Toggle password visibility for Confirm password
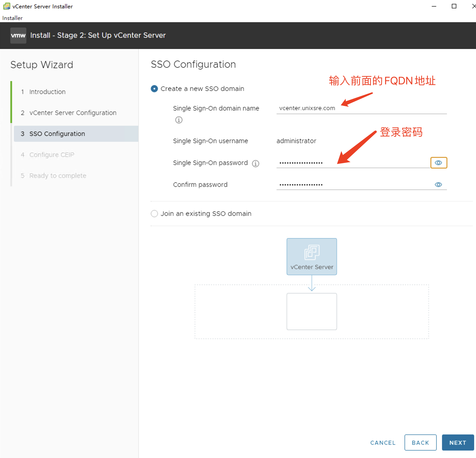This screenshot has width=476, height=458. click(439, 184)
